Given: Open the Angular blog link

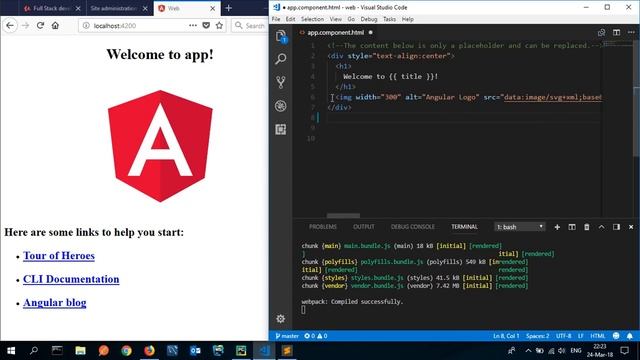Looking at the screenshot, I should pyautogui.click(x=55, y=302).
